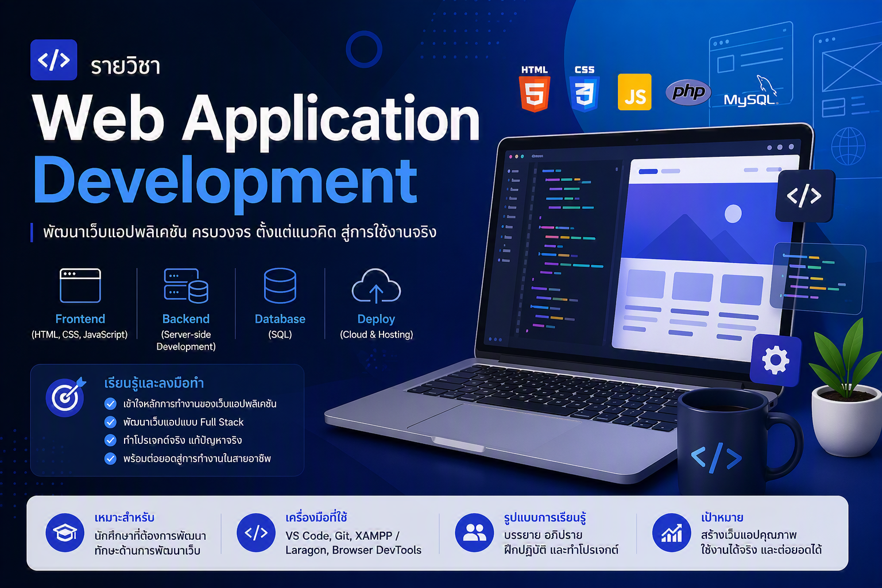The image size is (882, 588).
Task: Click the gear tile beside the laptop
Action: [776, 361]
